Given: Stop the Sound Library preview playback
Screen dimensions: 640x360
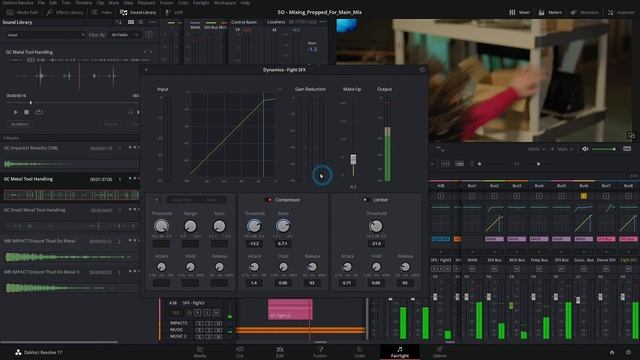Looking at the screenshot, I should click(27, 112).
